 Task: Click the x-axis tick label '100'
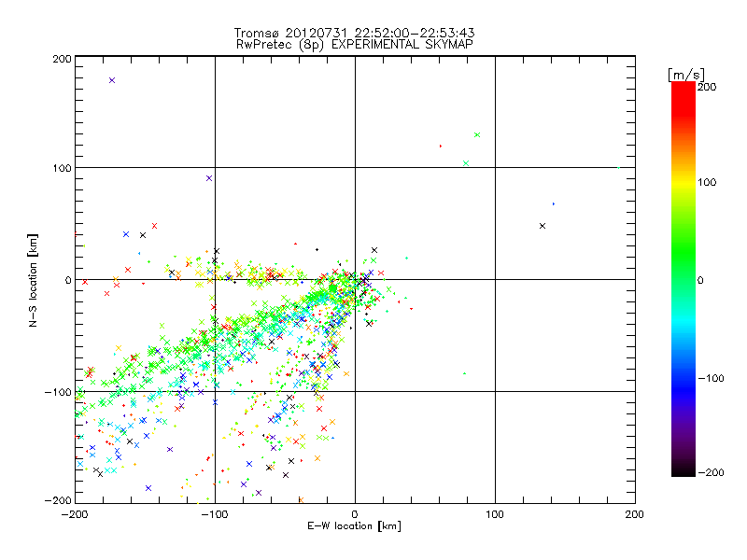coord(495,514)
